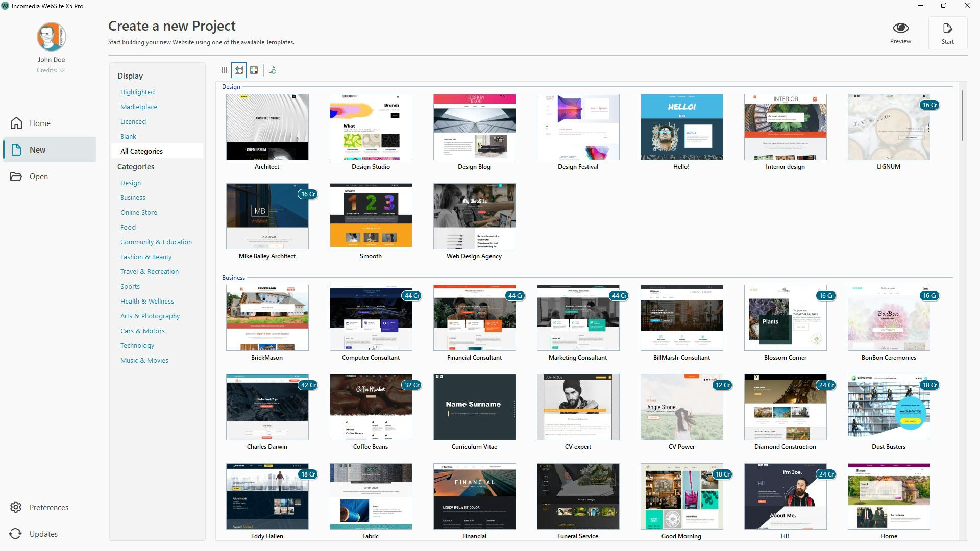Open the John Doe profile avatar
Image resolution: width=980 pixels, height=551 pixels.
click(x=51, y=37)
